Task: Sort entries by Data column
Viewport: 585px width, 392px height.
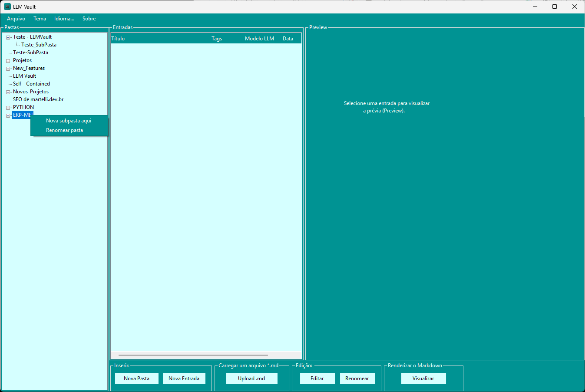Action: coord(288,39)
